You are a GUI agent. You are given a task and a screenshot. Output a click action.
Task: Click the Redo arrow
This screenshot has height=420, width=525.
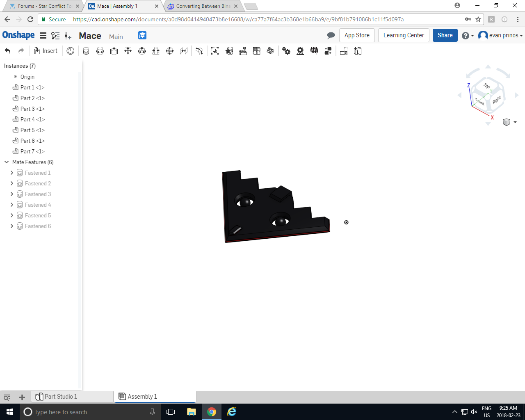[21, 50]
